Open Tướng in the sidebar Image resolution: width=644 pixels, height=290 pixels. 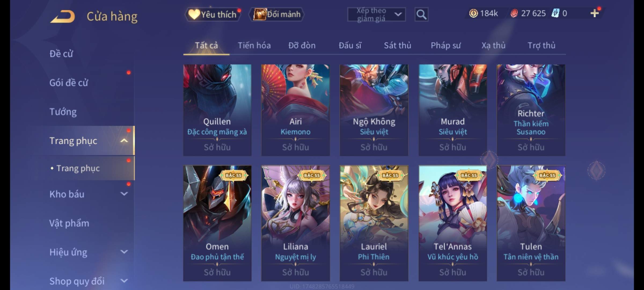tap(63, 112)
